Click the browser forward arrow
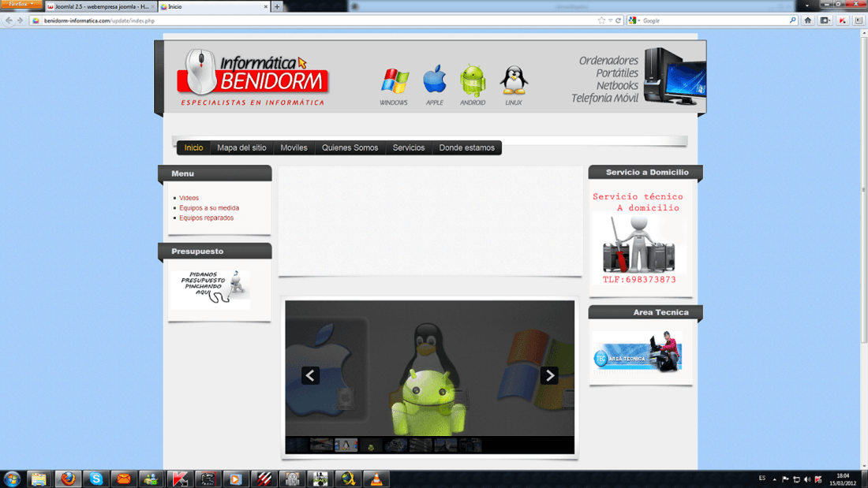This screenshot has width=868, height=488. click(x=20, y=20)
